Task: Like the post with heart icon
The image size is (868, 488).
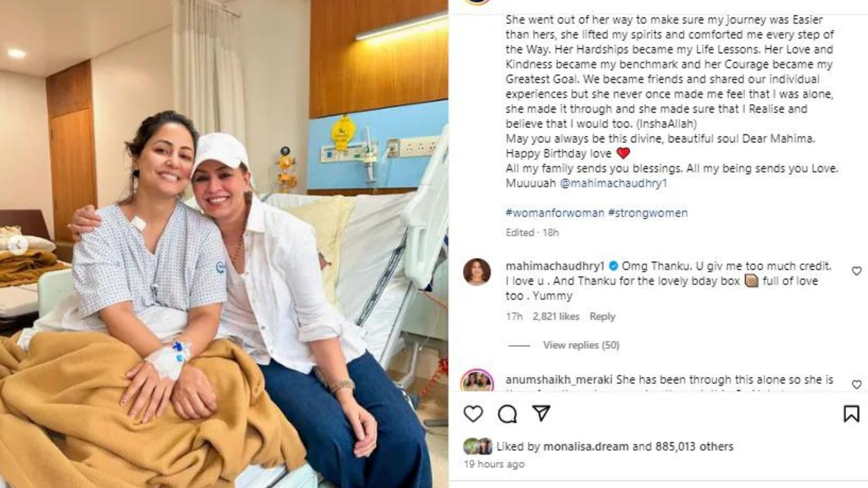Action: click(x=473, y=413)
